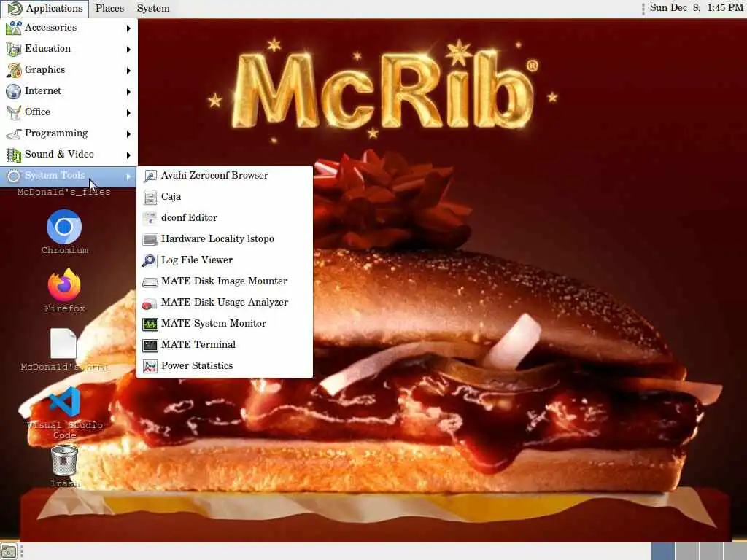This screenshot has height=560, width=747.
Task: Select the Chromium desktop icon
Action: coord(64,227)
